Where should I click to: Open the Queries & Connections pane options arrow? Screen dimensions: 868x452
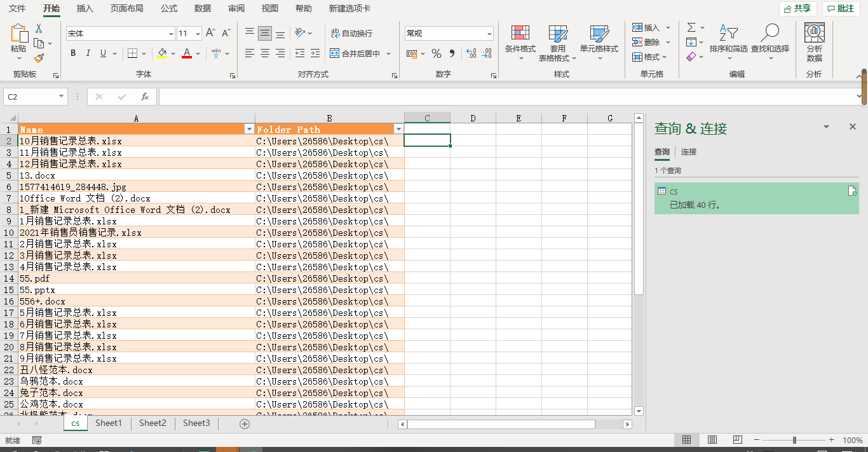[827, 127]
